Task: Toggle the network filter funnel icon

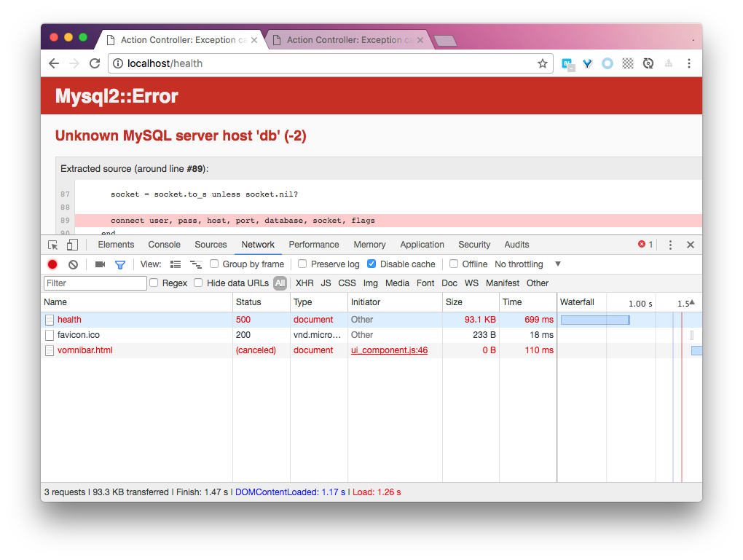Action: pos(120,265)
